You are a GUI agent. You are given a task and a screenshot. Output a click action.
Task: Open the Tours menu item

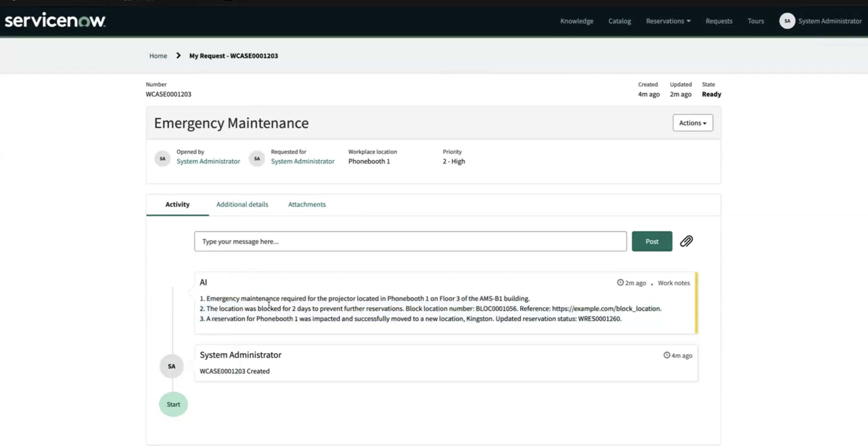(x=756, y=21)
